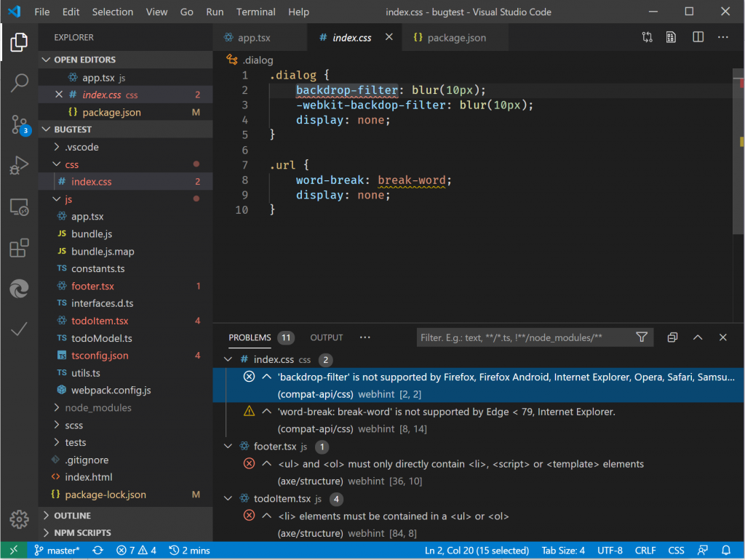Open Remote Explorer in activity bar
This screenshot has height=560, width=745.
pyautogui.click(x=20, y=208)
